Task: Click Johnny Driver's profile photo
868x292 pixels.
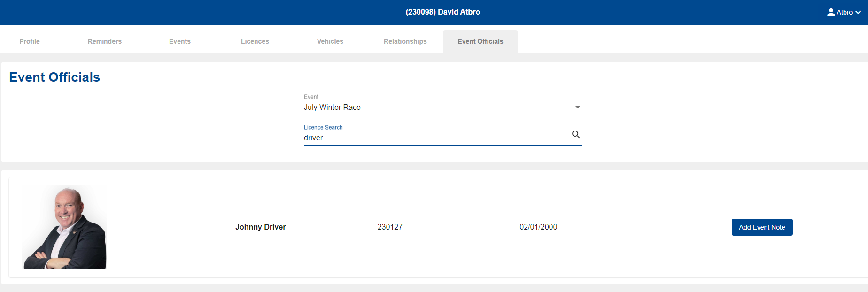Action: point(64,227)
